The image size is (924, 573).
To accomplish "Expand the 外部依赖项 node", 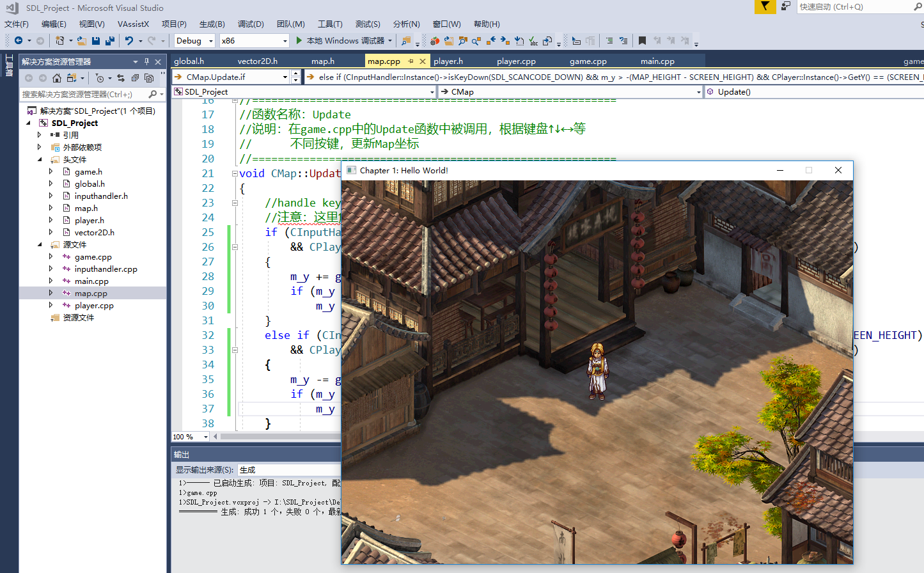I will [40, 148].
